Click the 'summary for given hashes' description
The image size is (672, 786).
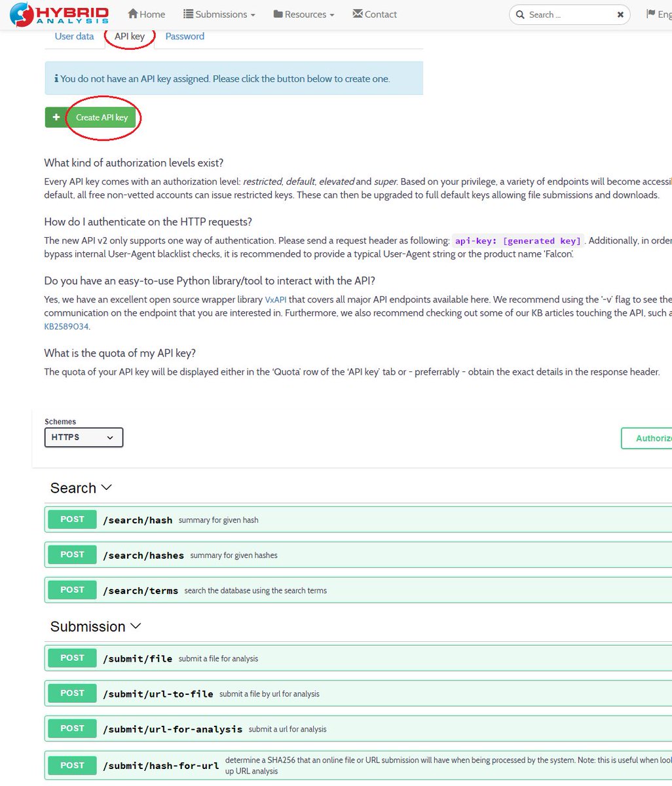[234, 555]
